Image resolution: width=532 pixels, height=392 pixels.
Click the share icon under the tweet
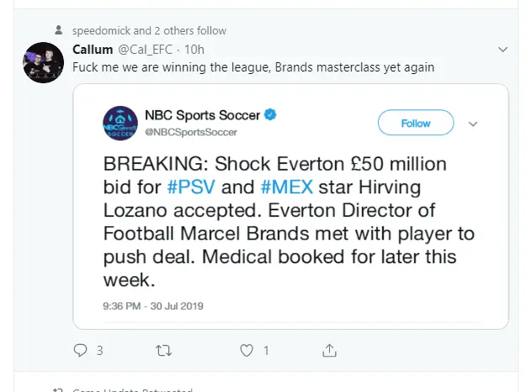(x=330, y=350)
